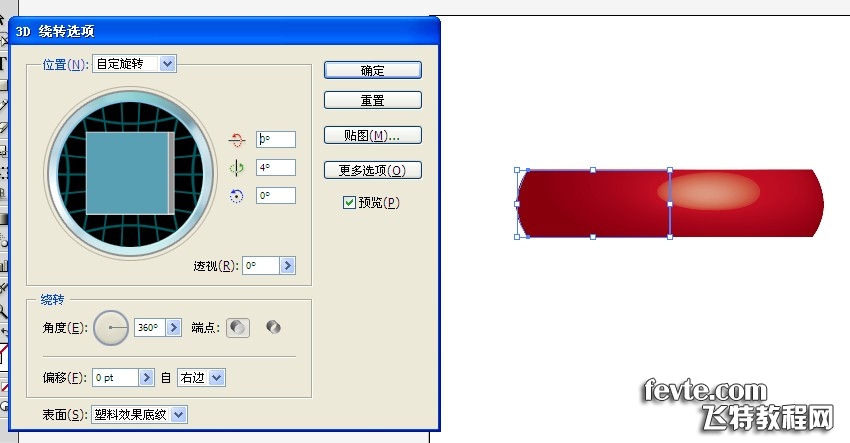This screenshot has width=850, height=443.
Task: Click the 重置 reset button
Action: pyautogui.click(x=372, y=100)
